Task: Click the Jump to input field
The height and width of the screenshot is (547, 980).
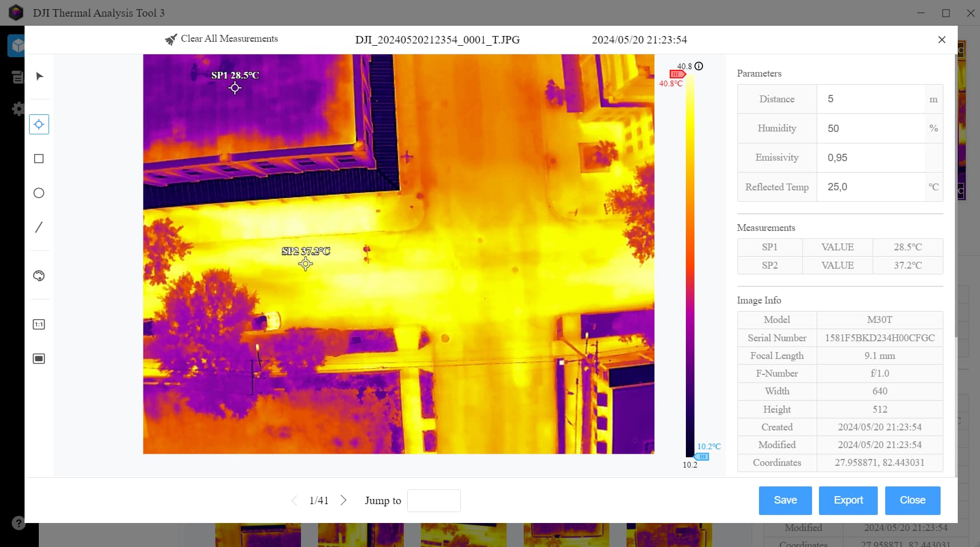Action: coord(433,500)
